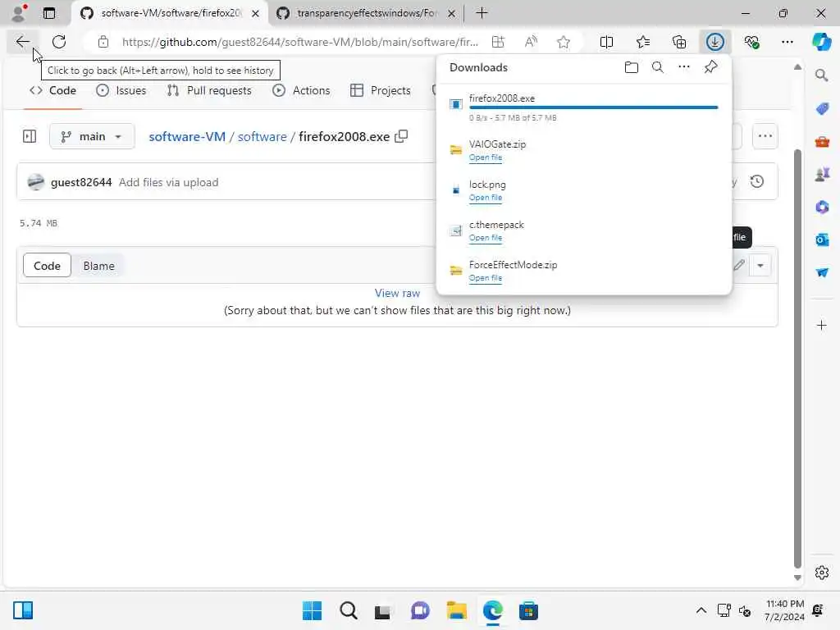The height and width of the screenshot is (630, 840).
Task: Open Collections icon in browser toolbar
Action: click(x=679, y=42)
